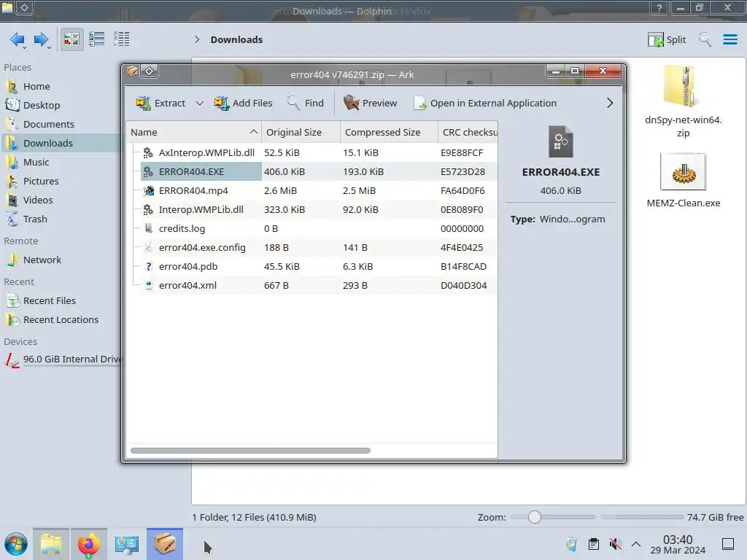This screenshot has width=747, height=560.
Task: Sort by Original Size column
Action: pos(301,133)
